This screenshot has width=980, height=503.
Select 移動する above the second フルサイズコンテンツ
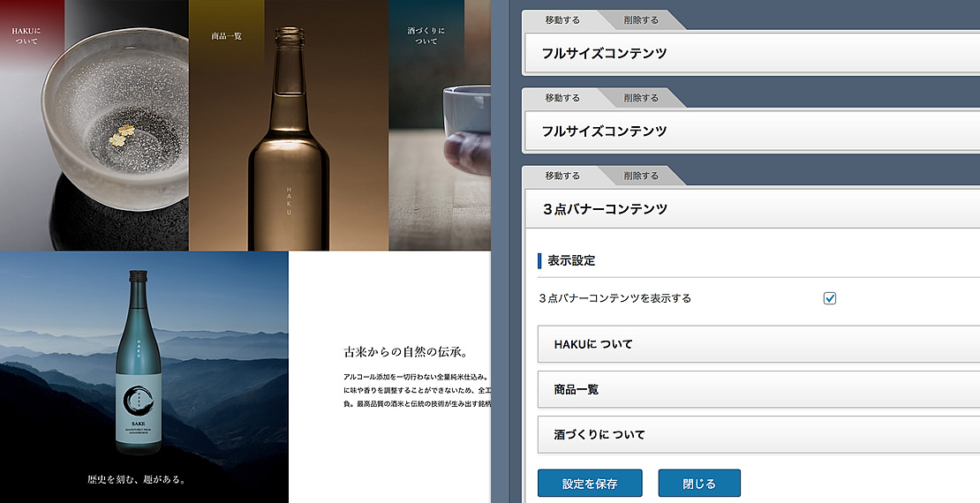pyautogui.click(x=562, y=98)
